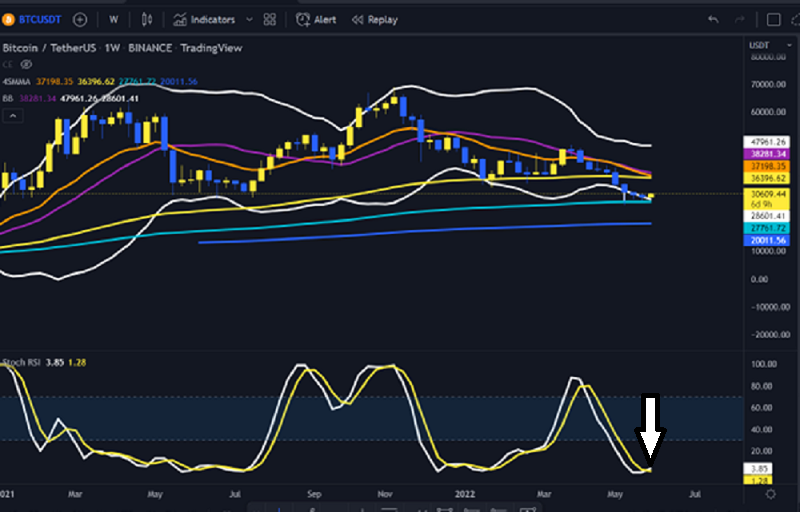
Task: Click the Sep label on time axis
Action: point(314,494)
